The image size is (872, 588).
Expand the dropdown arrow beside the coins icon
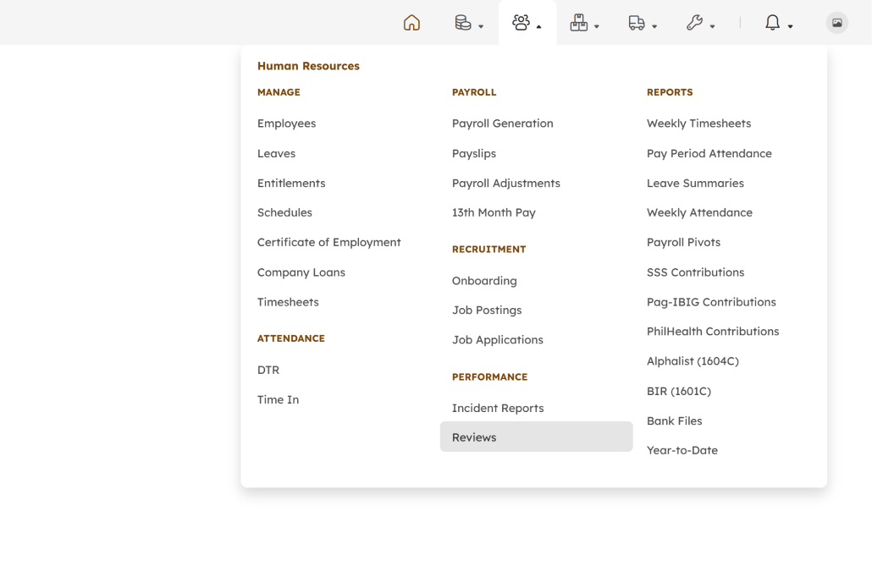click(x=481, y=26)
